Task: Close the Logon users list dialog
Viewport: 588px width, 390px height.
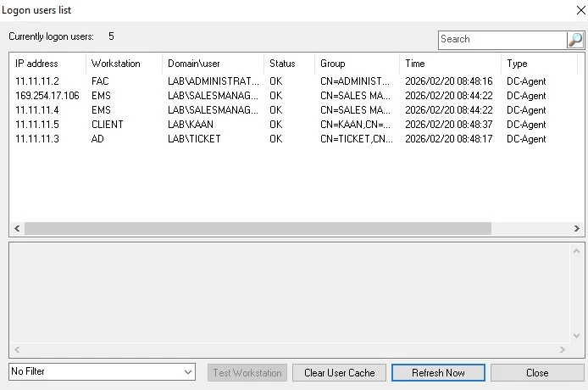Action: click(581, 10)
